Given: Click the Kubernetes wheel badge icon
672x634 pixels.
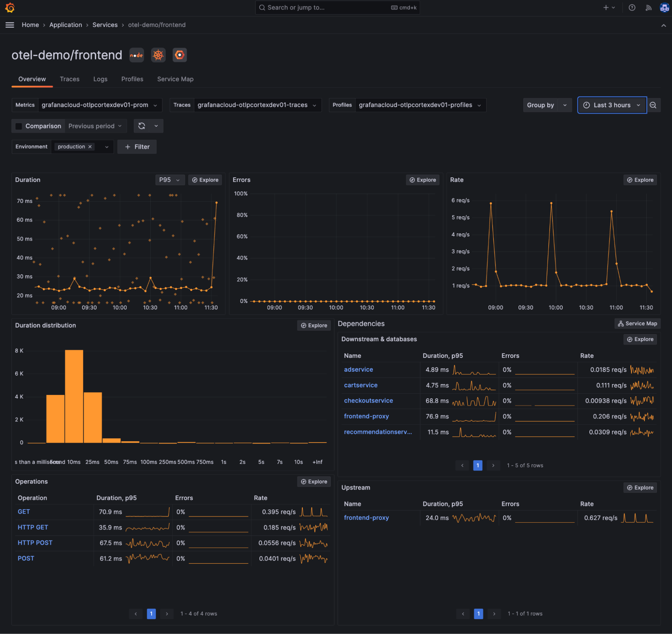Looking at the screenshot, I should [x=158, y=55].
